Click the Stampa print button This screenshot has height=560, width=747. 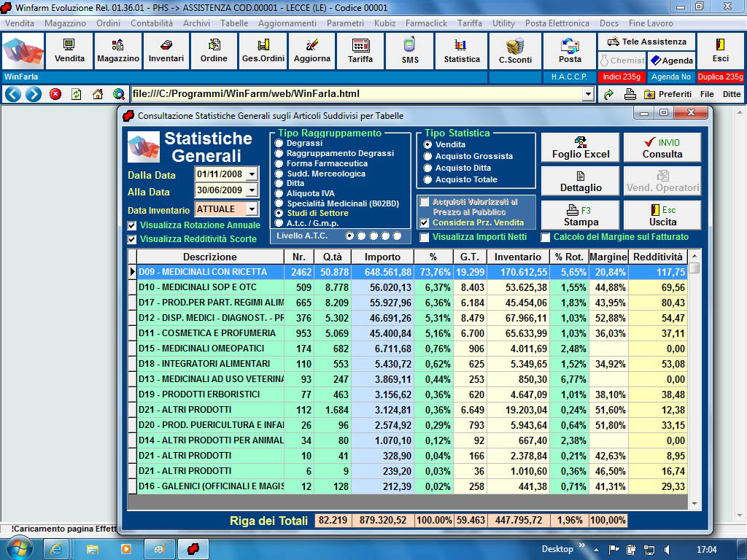[x=580, y=216]
